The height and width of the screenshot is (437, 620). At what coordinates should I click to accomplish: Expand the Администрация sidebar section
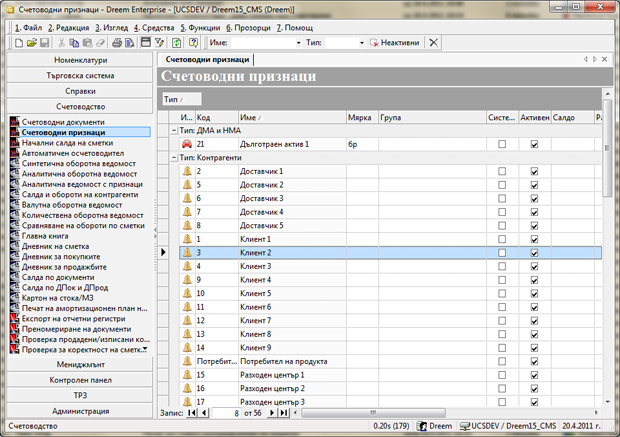pyautogui.click(x=80, y=411)
